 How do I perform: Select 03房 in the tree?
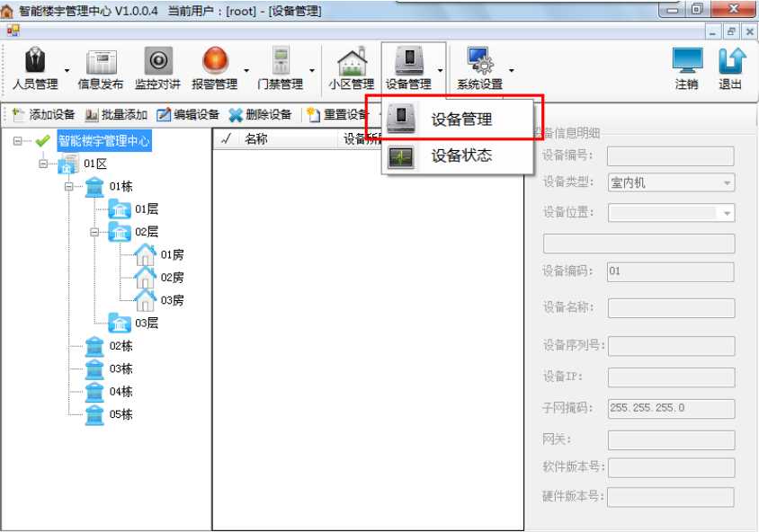click(x=172, y=300)
